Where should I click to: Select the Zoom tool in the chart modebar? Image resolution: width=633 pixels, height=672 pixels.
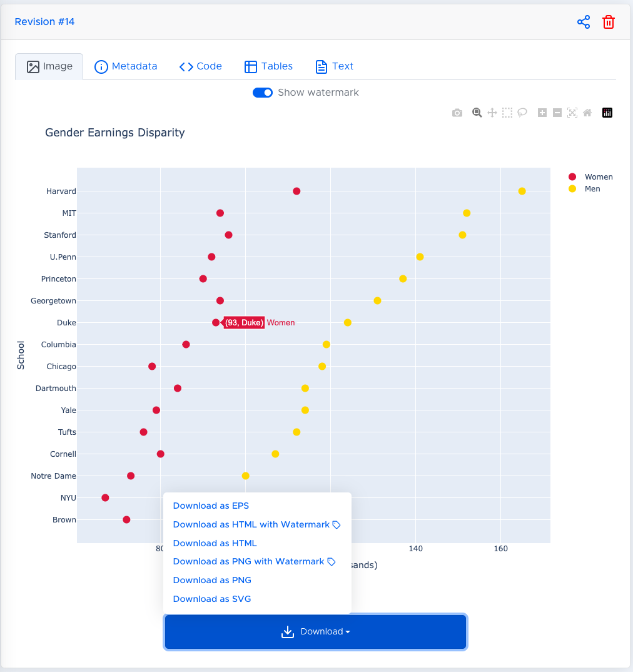(477, 113)
